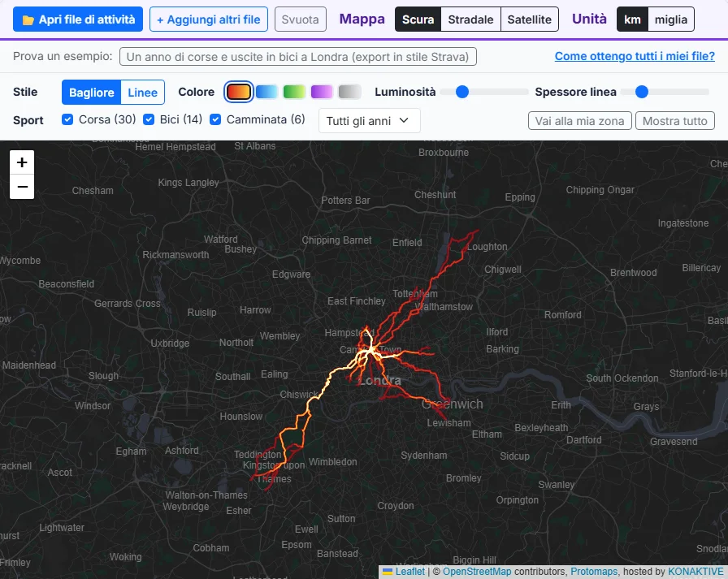Click the Greenwich label on map
Viewport: 728px width, 579px height.
(x=453, y=404)
